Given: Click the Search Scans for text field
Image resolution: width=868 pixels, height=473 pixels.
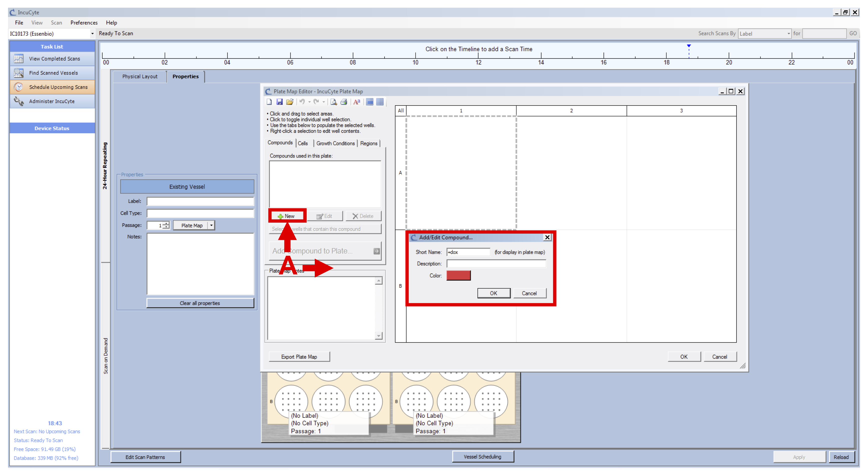Looking at the screenshot, I should tap(824, 34).
